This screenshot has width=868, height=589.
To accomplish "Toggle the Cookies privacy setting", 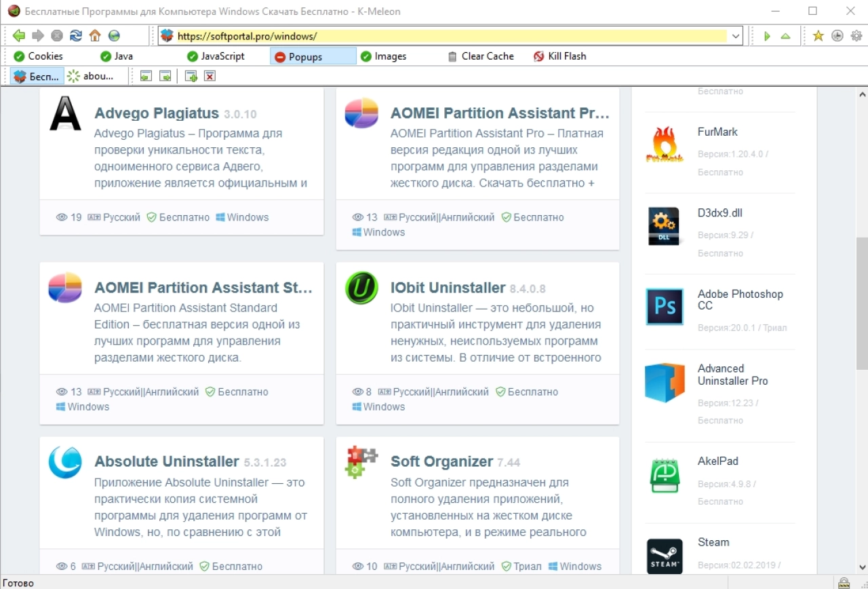I will 39,56.
